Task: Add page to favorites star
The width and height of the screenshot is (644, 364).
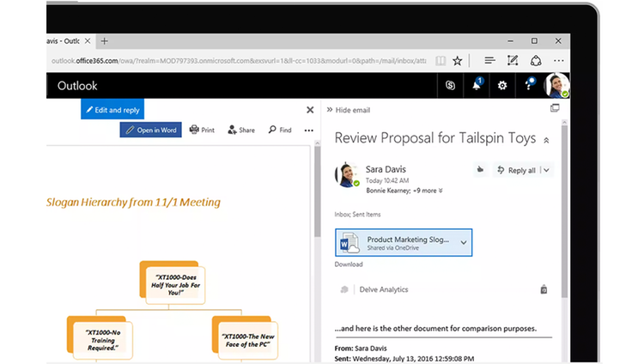Action: (457, 61)
